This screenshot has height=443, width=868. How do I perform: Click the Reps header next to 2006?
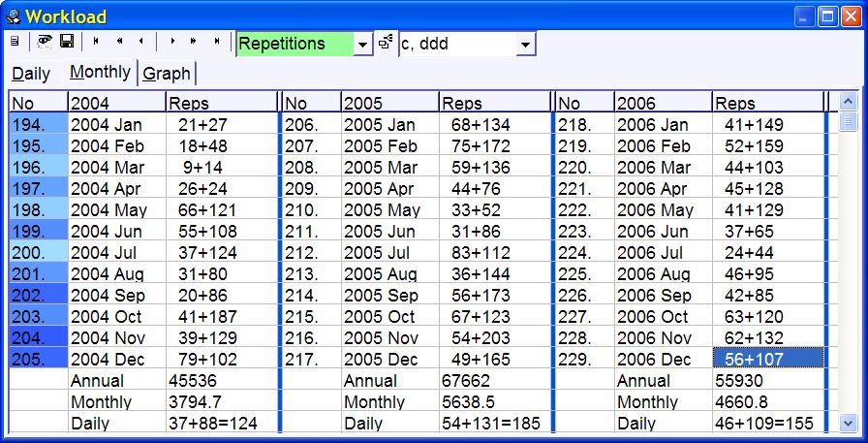tap(768, 103)
